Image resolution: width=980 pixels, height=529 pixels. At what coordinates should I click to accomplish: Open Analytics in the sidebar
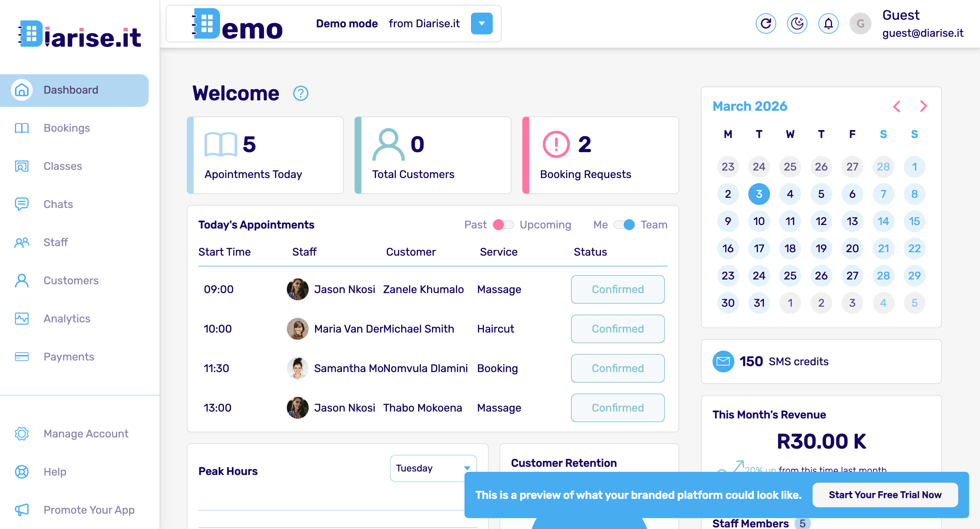pos(67,319)
